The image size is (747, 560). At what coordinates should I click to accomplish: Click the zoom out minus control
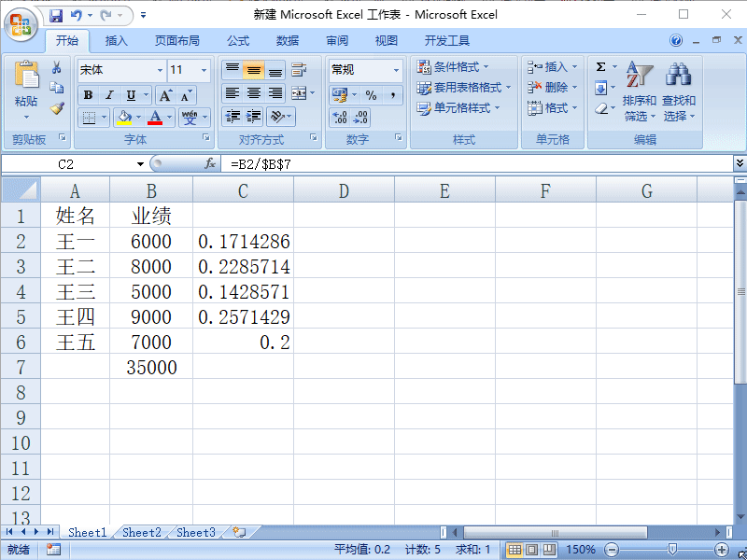(613, 550)
